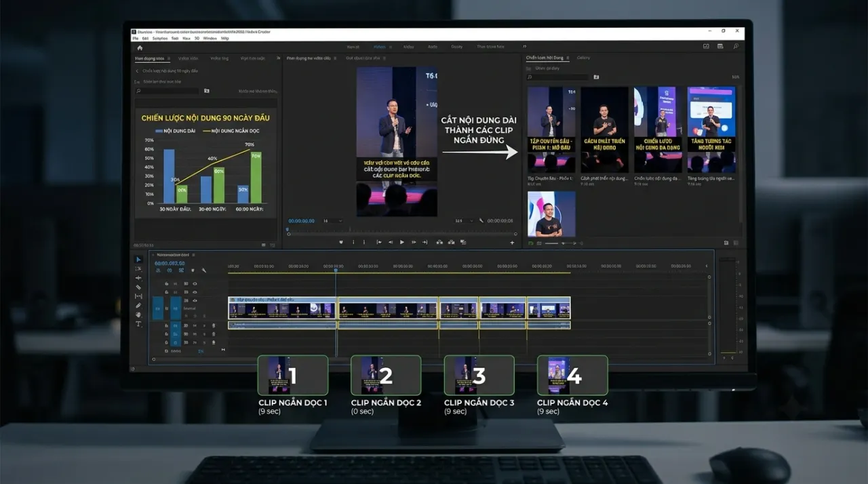Click left panel search field
The height and width of the screenshot is (484, 868).
[167, 91]
